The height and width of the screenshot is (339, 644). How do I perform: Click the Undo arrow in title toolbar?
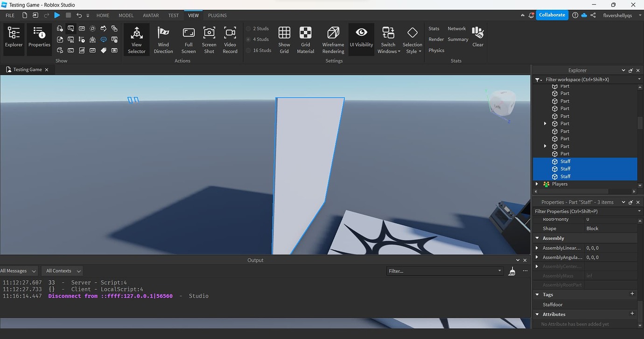pos(79,15)
